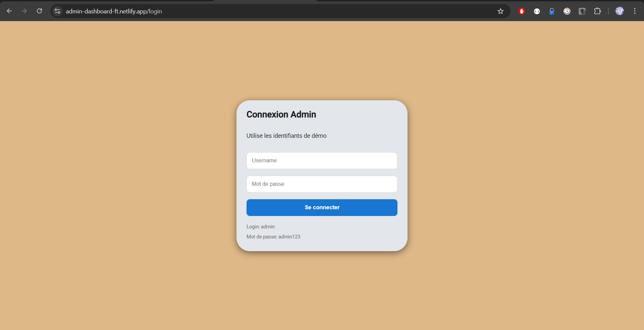Reload the login page
The height and width of the screenshot is (330, 644).
(39, 11)
